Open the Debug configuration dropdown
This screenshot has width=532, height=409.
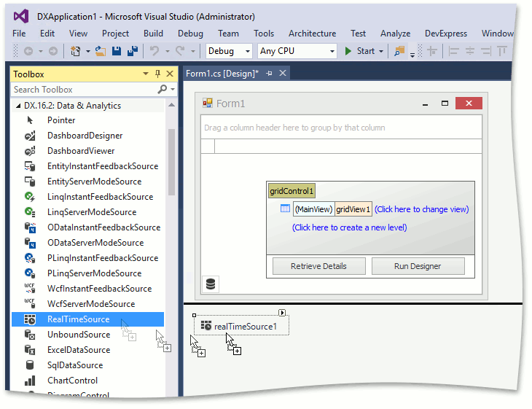[x=247, y=51]
